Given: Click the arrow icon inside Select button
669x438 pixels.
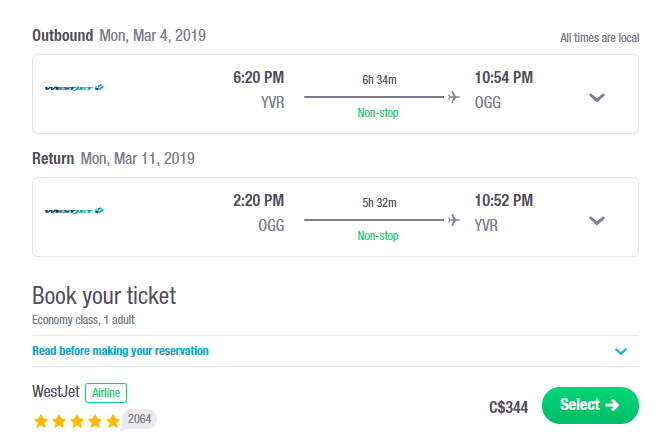Looking at the screenshot, I should pyautogui.click(x=612, y=405).
